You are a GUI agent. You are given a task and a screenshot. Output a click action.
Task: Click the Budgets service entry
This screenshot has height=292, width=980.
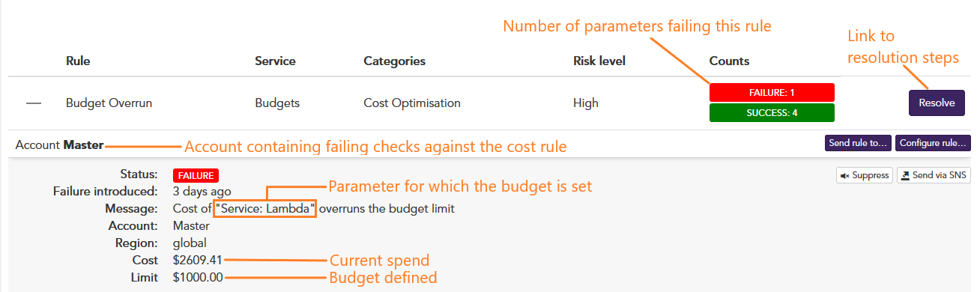tap(277, 103)
